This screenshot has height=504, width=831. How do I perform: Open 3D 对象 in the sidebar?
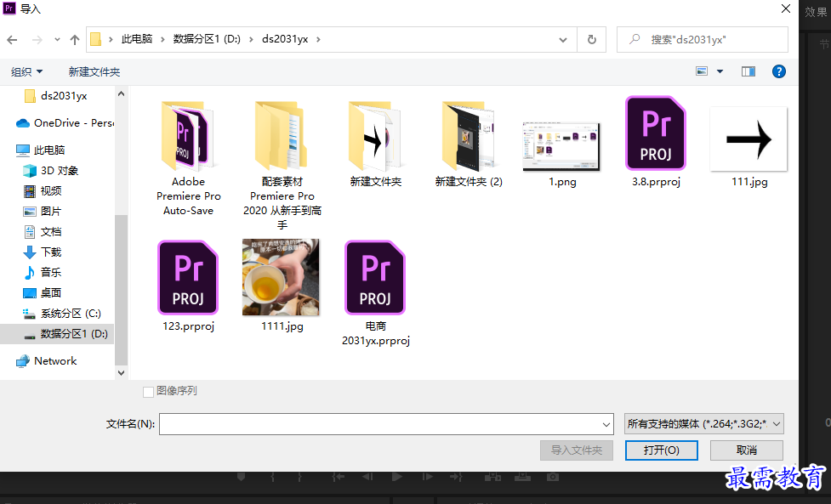tap(51, 171)
